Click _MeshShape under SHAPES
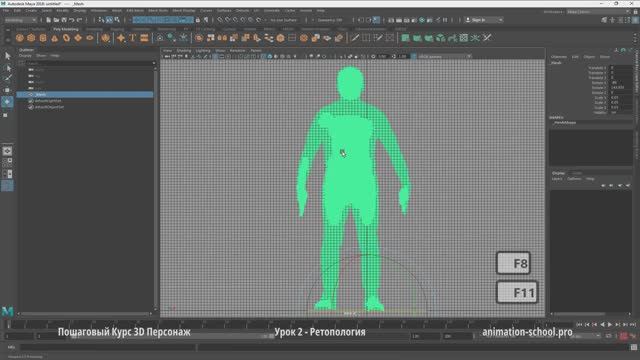Screen dimensions: 640x360 (x=565, y=122)
